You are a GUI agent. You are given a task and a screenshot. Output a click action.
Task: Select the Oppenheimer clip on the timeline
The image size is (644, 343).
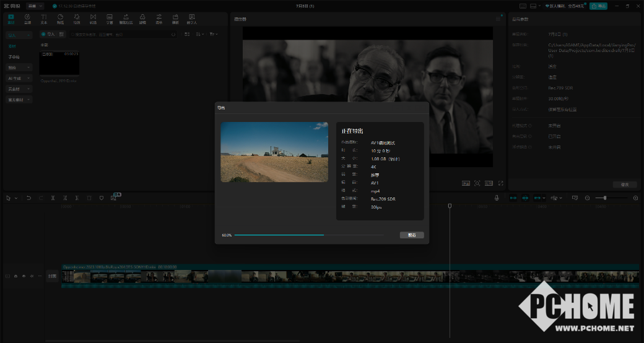350,276
